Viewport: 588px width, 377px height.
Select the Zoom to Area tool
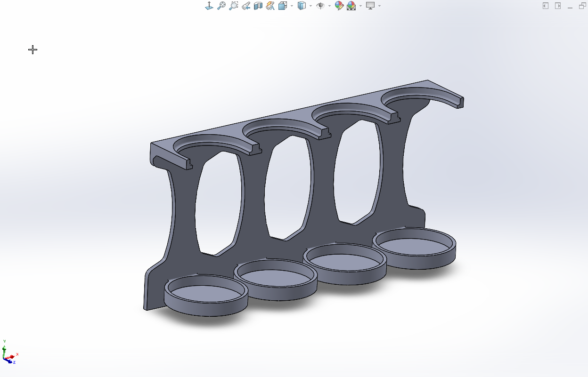coord(234,6)
